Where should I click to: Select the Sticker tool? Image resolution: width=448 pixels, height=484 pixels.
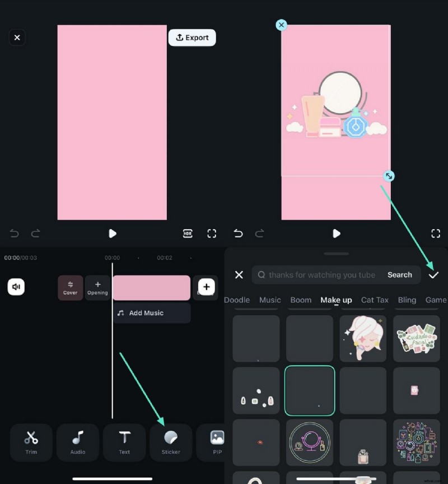click(x=171, y=443)
